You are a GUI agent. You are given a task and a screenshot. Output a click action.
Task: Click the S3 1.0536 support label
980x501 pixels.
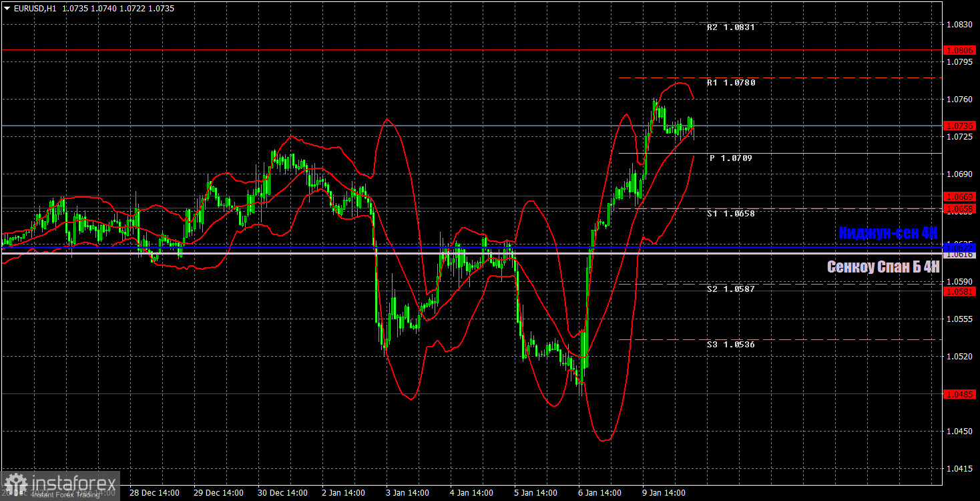tap(731, 345)
